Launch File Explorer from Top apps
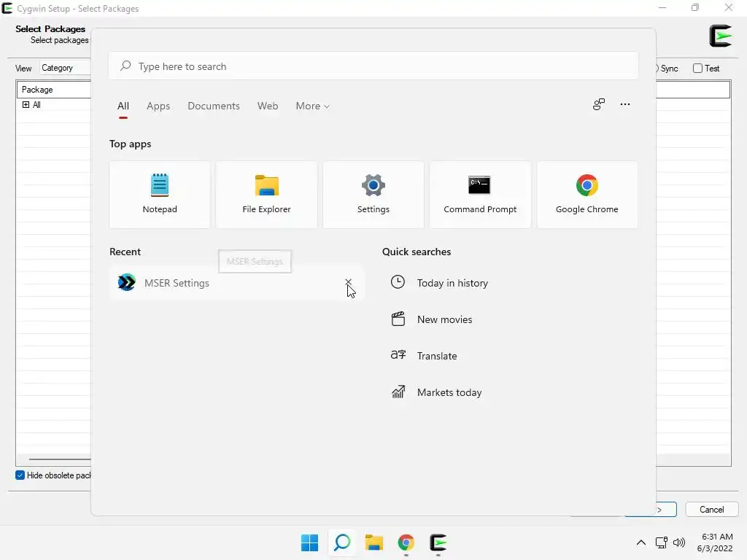 tap(266, 194)
